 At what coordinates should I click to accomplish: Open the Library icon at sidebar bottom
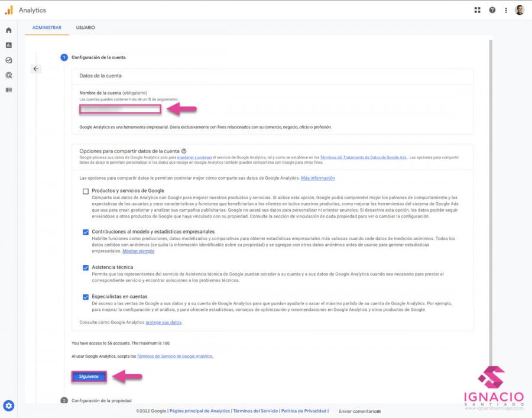click(x=8, y=89)
